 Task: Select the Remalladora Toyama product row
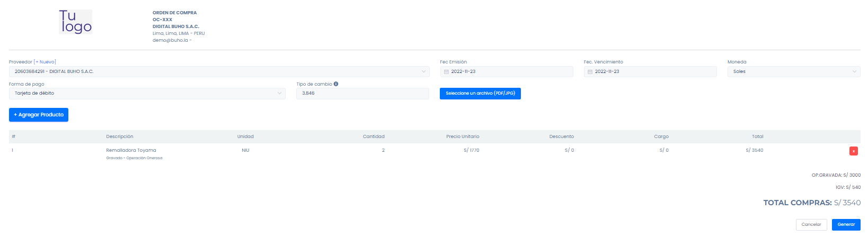coord(131,151)
